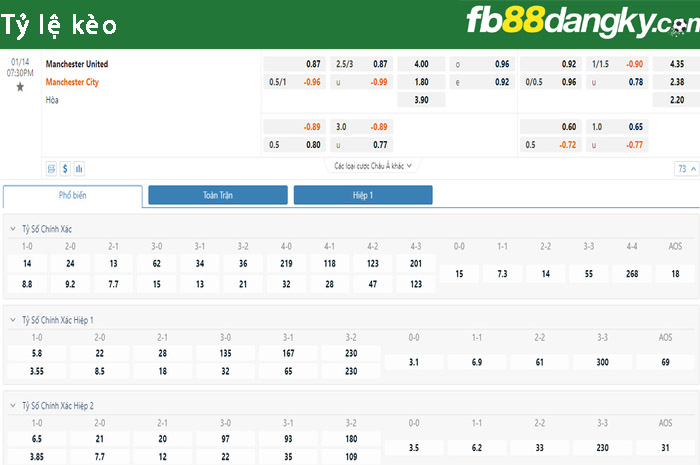
Task: Select first half handicap 0.5 odds -0.72
Action: tap(551, 145)
